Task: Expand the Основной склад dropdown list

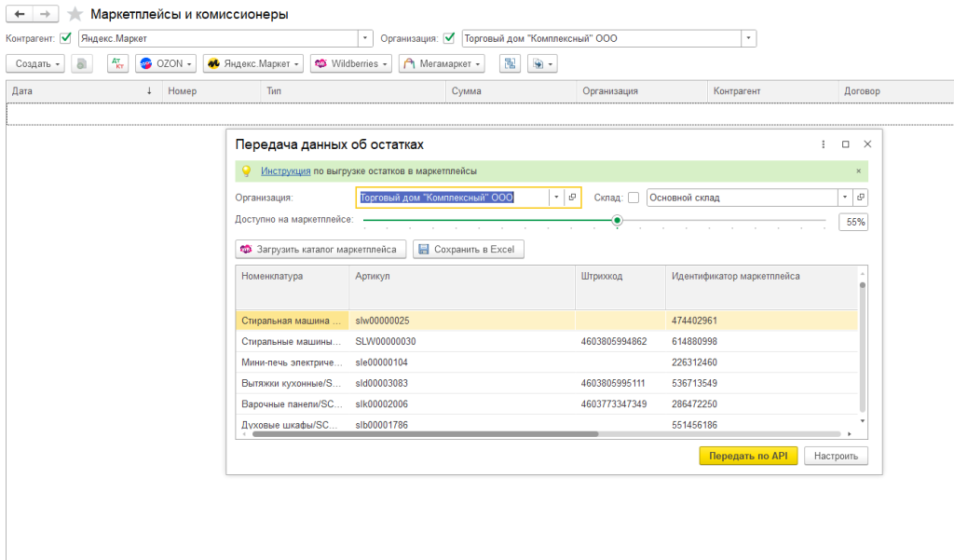Action: tap(844, 198)
